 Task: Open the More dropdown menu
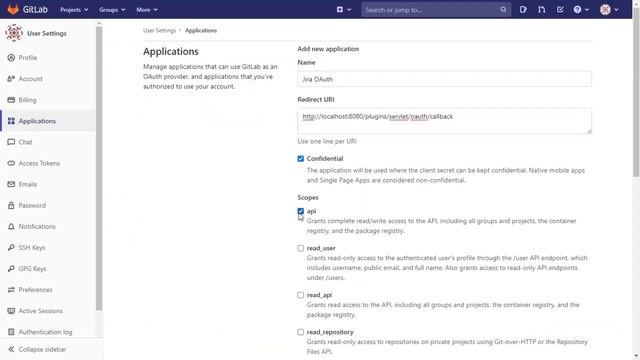(147, 10)
